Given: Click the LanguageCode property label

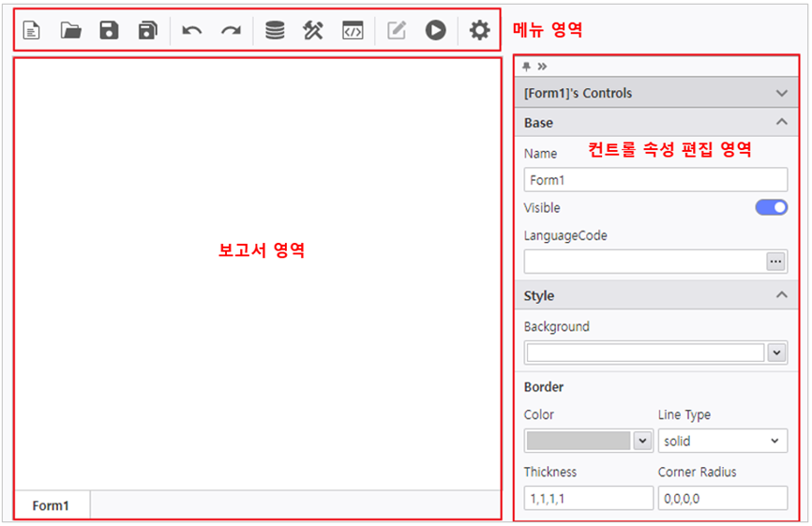Looking at the screenshot, I should 565,235.
